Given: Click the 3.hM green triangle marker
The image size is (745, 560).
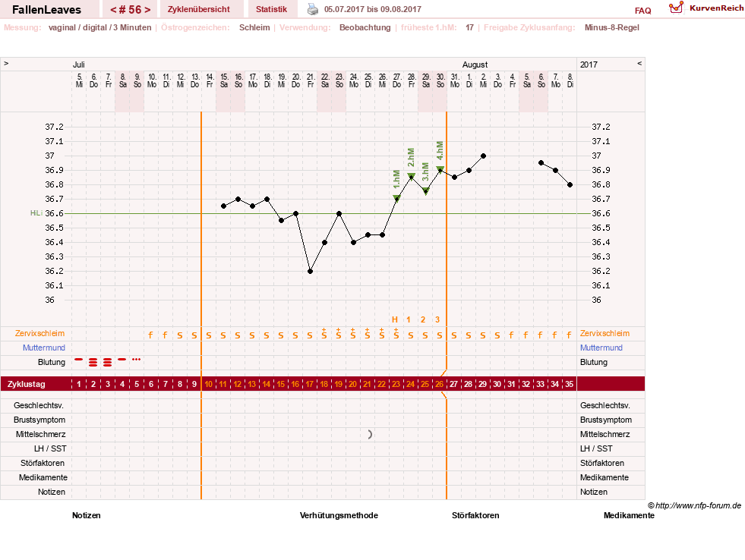Looking at the screenshot, I should point(426,191).
